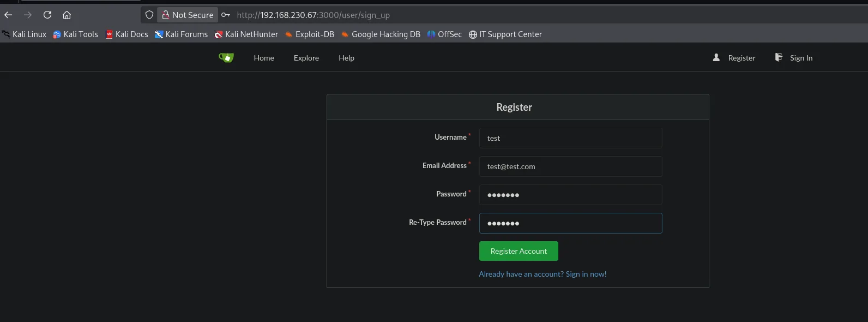This screenshot has width=868, height=322.
Task: Click the browser back arrow
Action: tap(8, 15)
